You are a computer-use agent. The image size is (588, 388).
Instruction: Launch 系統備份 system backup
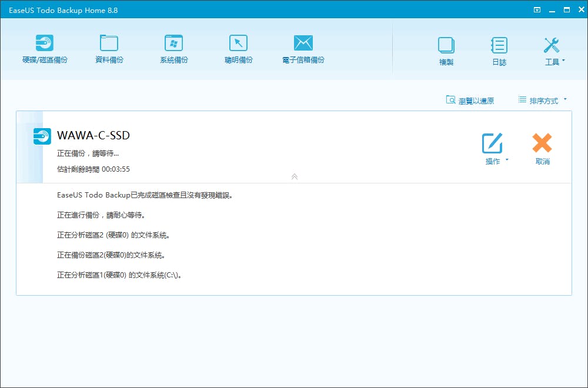(173, 49)
